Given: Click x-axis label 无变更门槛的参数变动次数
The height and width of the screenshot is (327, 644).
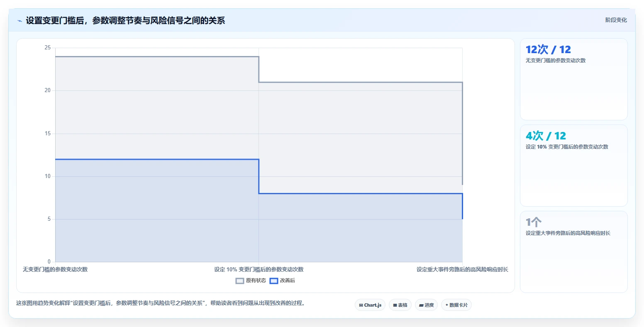Looking at the screenshot, I should coord(55,269).
